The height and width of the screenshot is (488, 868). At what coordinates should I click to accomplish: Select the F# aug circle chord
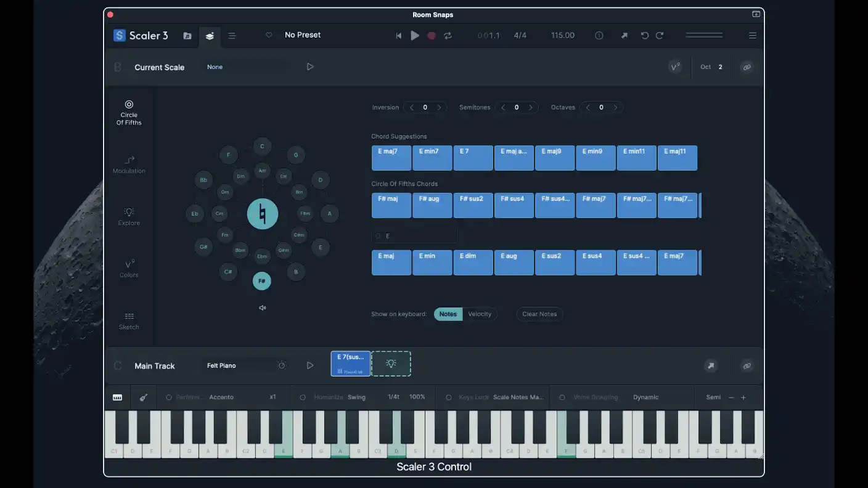(x=432, y=205)
